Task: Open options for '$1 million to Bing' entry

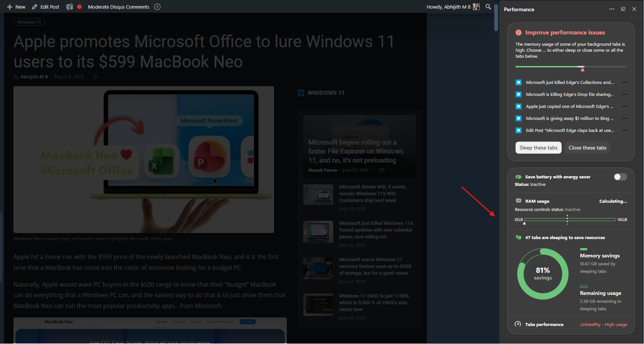Action: [625, 118]
